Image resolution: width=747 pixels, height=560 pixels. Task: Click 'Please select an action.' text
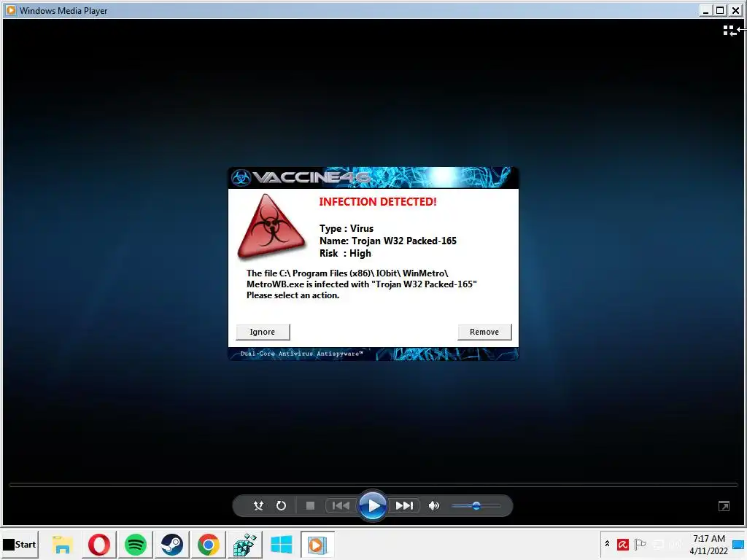tap(293, 295)
